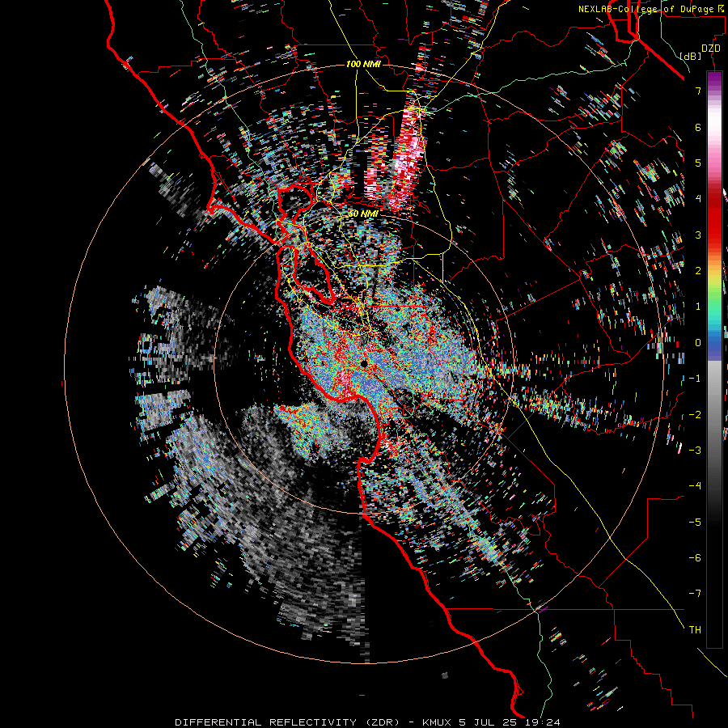
Task: Click the -3 value on the color scale
Action: point(695,450)
